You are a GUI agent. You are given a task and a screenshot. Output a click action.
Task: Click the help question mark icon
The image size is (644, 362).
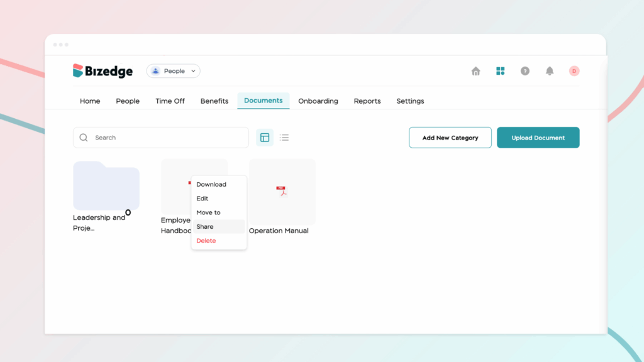point(525,71)
